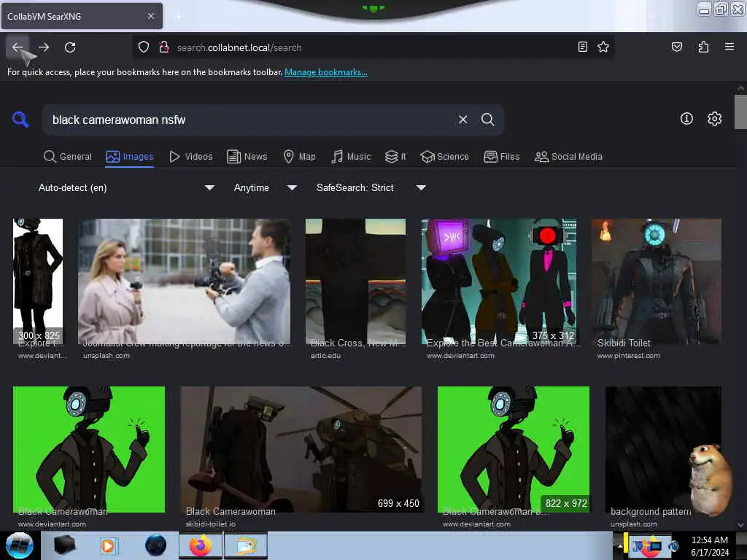
Task: Open the extensions puzzle icon
Action: coord(703,47)
